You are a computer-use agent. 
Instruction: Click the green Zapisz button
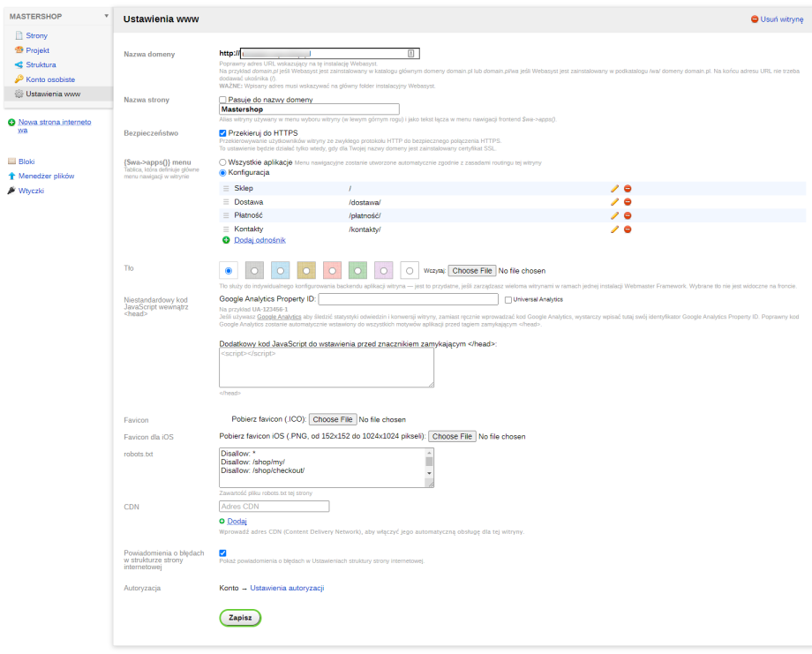[x=240, y=618]
